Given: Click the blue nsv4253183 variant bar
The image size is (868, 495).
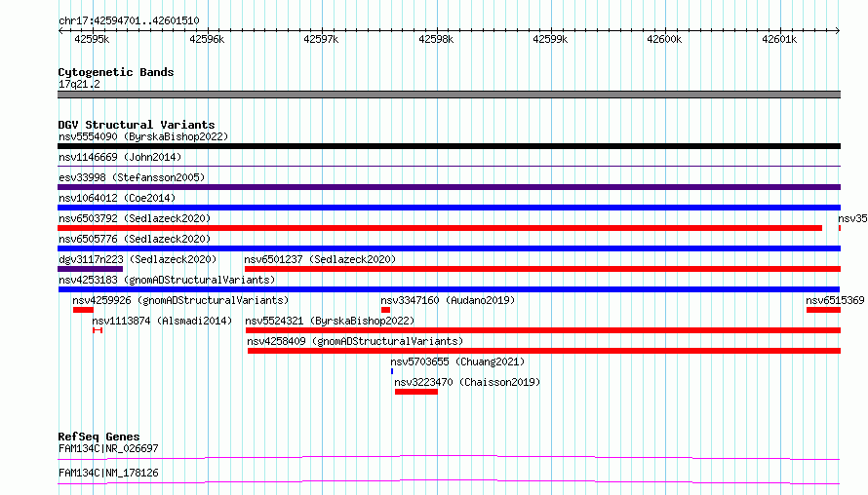Looking at the screenshot, I should point(449,289).
